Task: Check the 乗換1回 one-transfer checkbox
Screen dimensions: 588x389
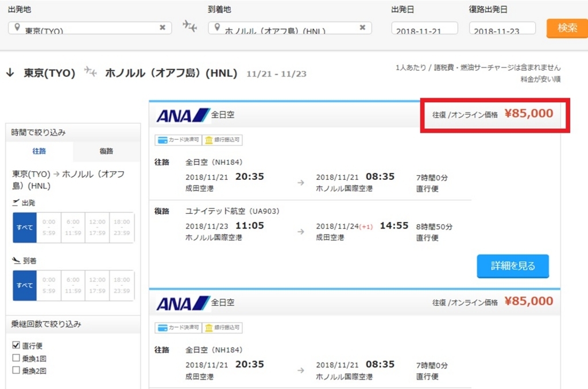Action: click(x=16, y=358)
